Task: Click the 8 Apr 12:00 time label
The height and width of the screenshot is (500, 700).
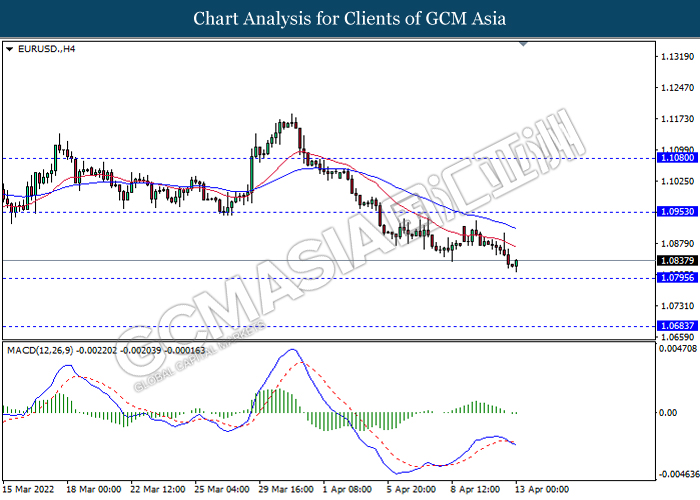Action: [475, 489]
